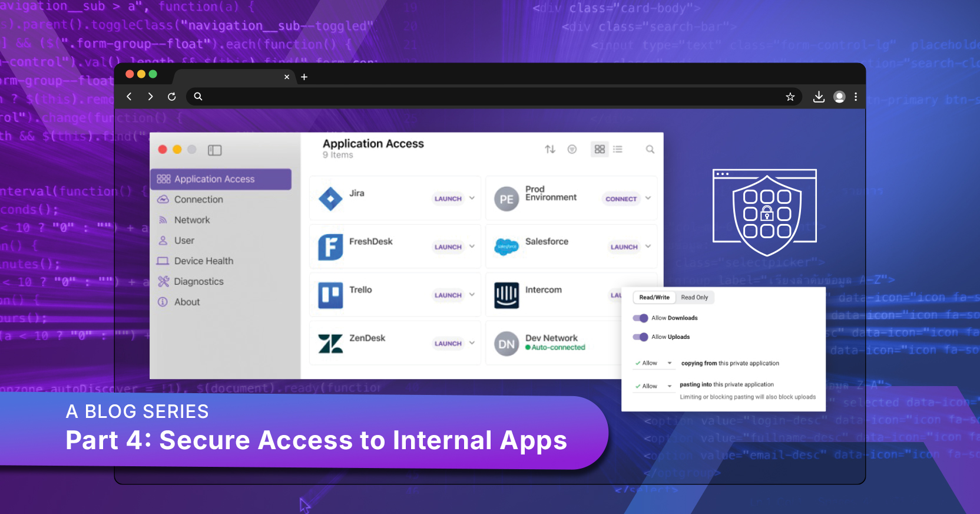Viewport: 980px width, 514px height.
Task: Click the Dev Network app name
Action: (x=552, y=338)
